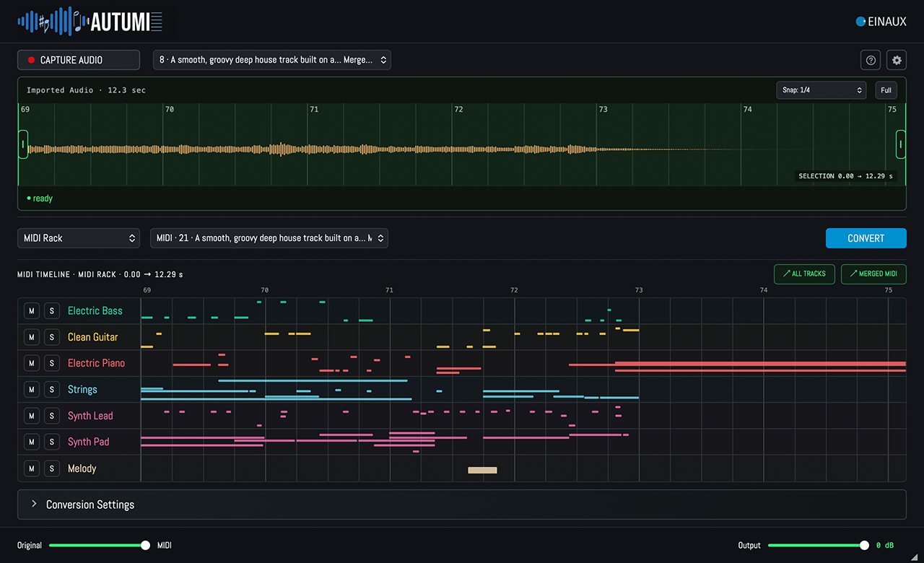Export Merged MIDI button
Viewport: 924px width, 563px height.
point(873,274)
